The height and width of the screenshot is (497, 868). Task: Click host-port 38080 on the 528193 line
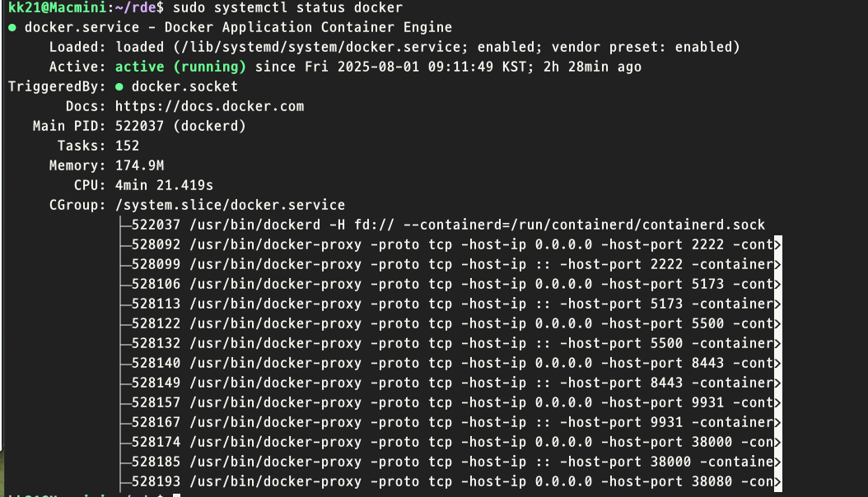click(712, 481)
